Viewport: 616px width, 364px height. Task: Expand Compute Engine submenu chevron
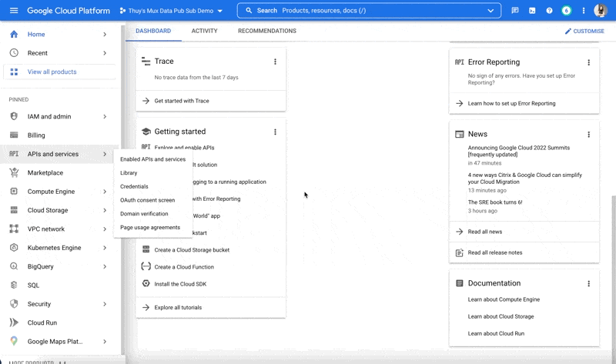105,191
